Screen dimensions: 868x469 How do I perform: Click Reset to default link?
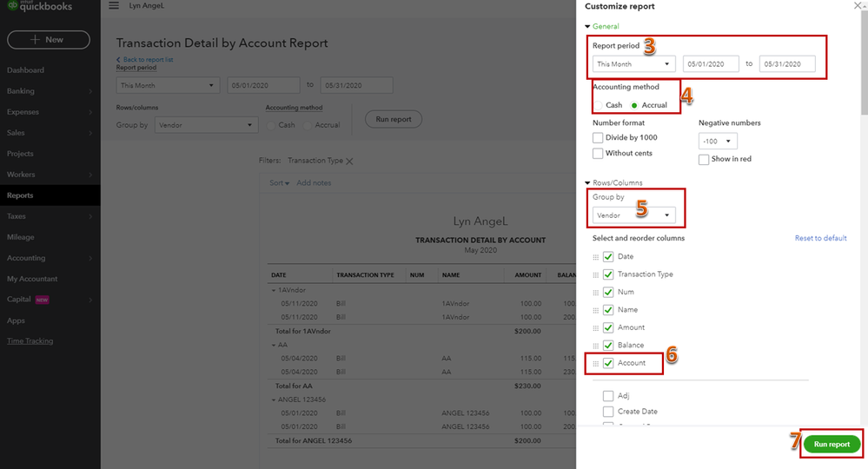coord(820,238)
